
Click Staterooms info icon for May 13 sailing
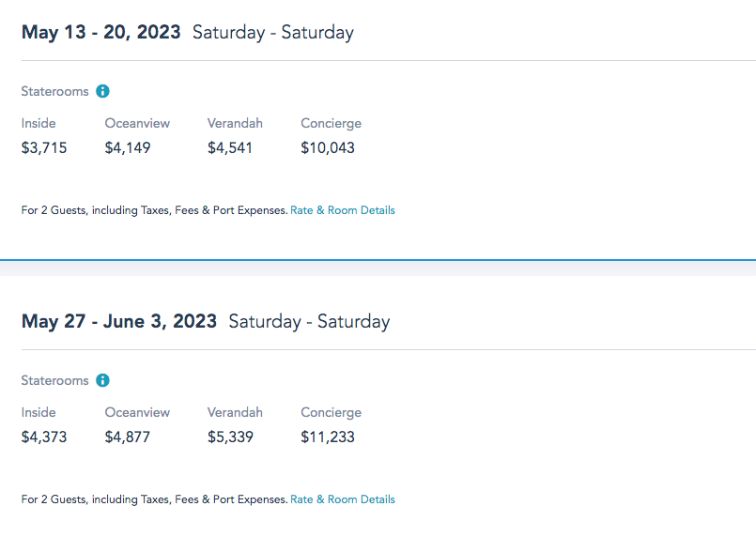click(x=103, y=91)
